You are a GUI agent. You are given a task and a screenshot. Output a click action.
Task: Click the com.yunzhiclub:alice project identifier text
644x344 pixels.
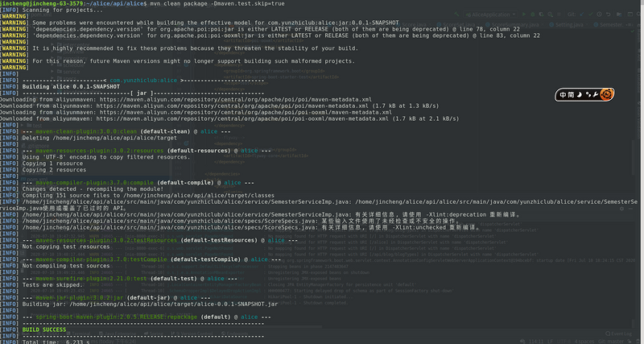143,81
